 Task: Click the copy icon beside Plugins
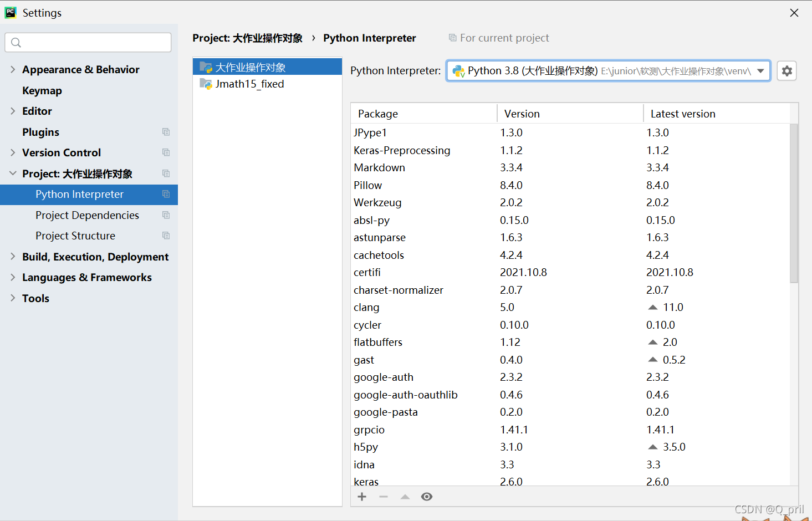click(x=166, y=132)
